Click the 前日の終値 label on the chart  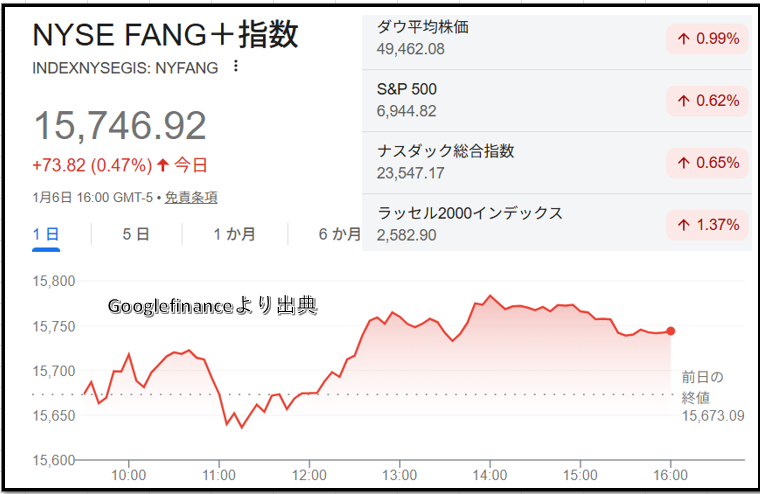point(702,386)
